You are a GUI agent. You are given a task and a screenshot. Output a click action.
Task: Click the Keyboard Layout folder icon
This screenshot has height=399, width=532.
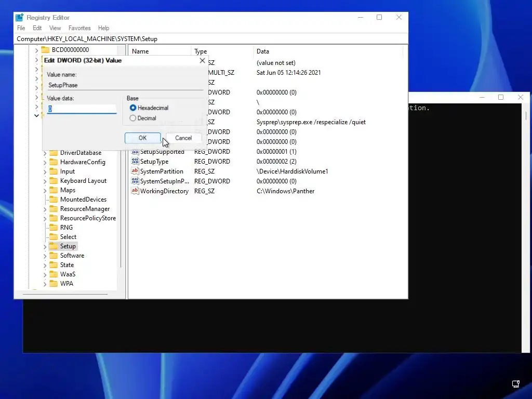click(x=54, y=181)
